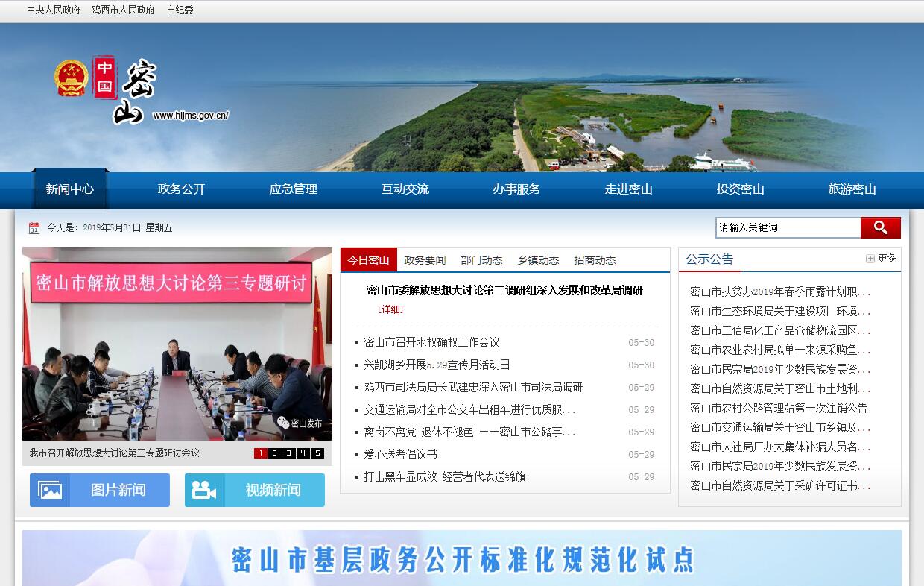
Task: Click the 基层政务公开标准化规范化试点 banner
Action: (x=462, y=558)
